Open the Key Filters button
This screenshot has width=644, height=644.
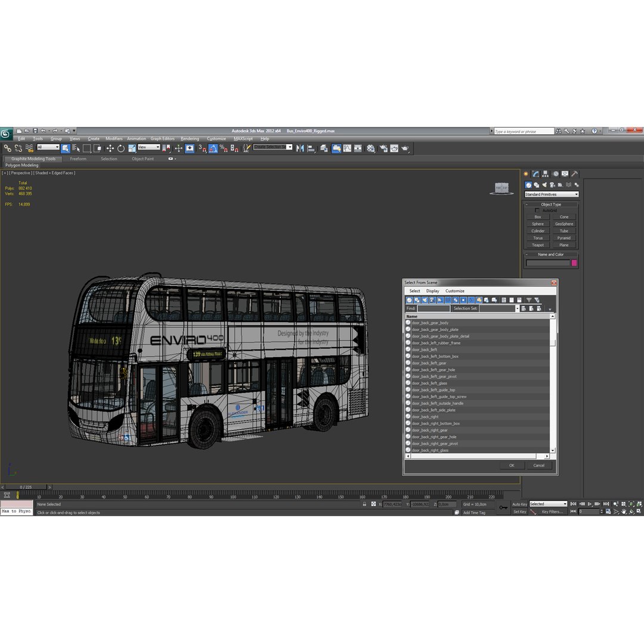pyautogui.click(x=552, y=512)
